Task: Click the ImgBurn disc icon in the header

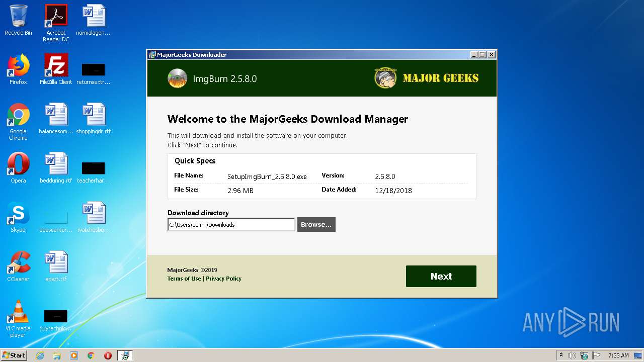Action: coord(177,78)
